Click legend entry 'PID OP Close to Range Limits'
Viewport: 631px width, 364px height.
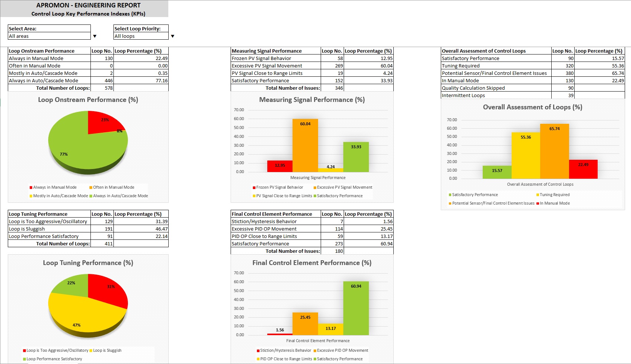tap(284, 359)
